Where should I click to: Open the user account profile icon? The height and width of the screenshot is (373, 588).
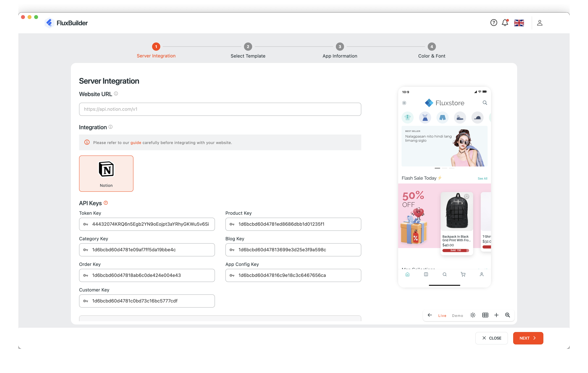pos(540,23)
